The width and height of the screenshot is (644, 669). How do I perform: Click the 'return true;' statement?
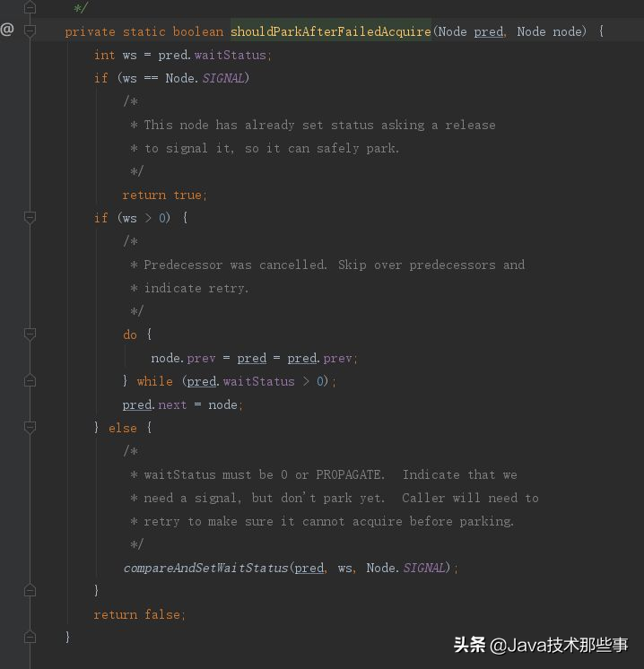pos(165,195)
